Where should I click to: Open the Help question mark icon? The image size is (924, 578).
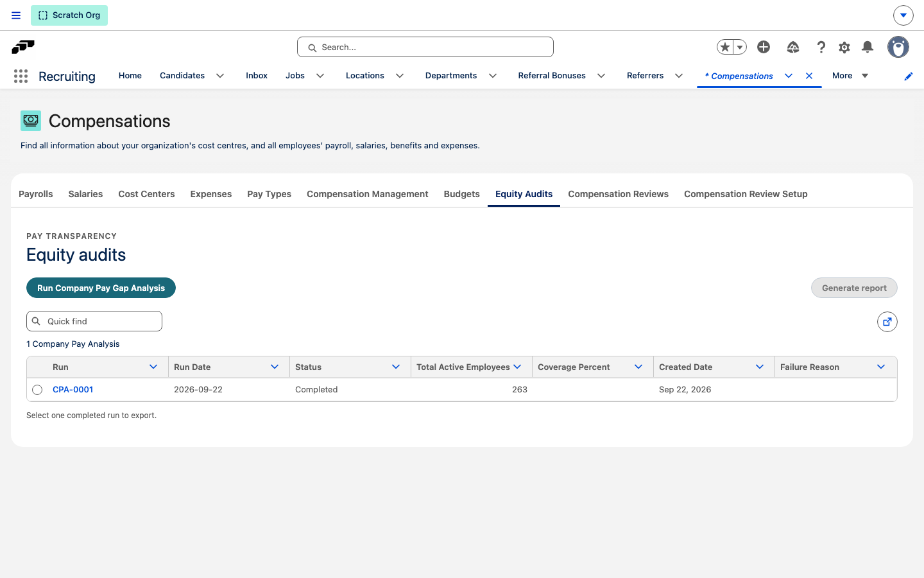pos(821,47)
